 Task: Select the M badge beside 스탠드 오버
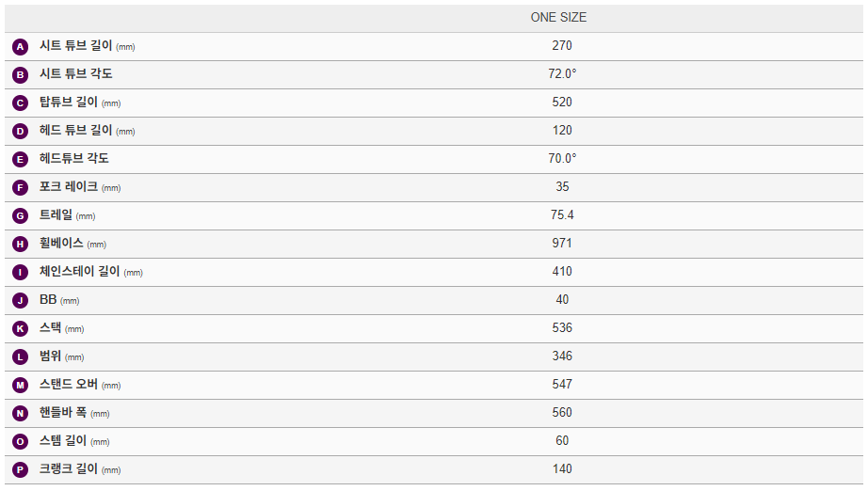pos(21,385)
